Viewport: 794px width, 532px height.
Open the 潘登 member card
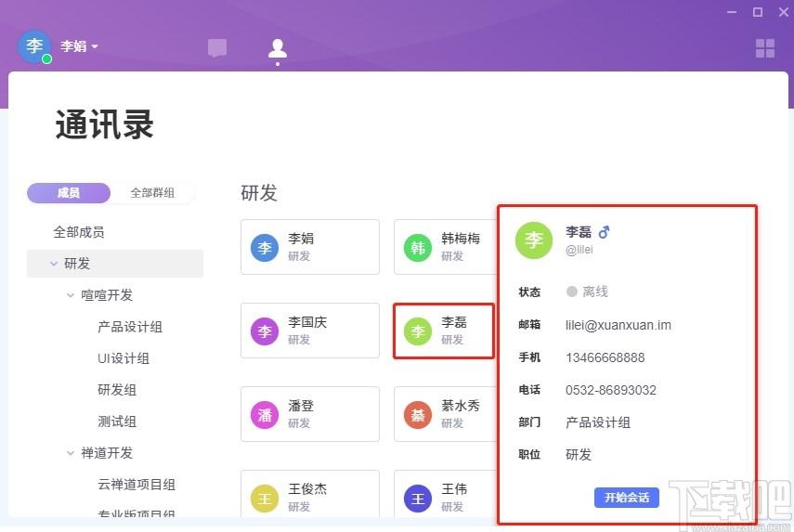310,414
